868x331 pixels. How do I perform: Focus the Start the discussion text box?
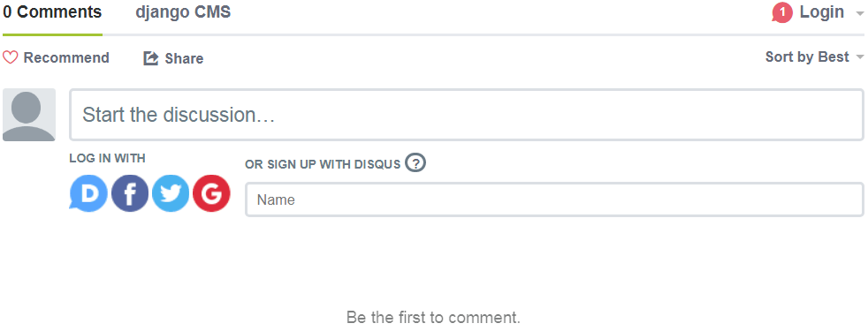point(466,115)
